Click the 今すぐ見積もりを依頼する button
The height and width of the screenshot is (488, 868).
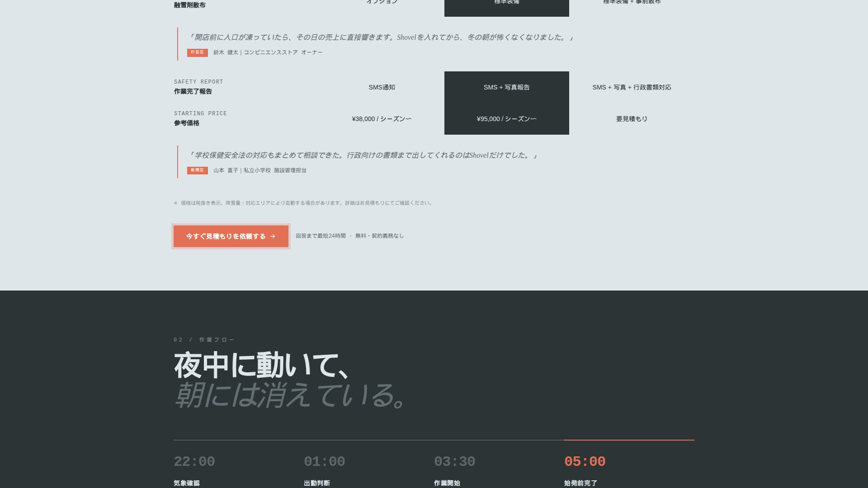tap(231, 236)
